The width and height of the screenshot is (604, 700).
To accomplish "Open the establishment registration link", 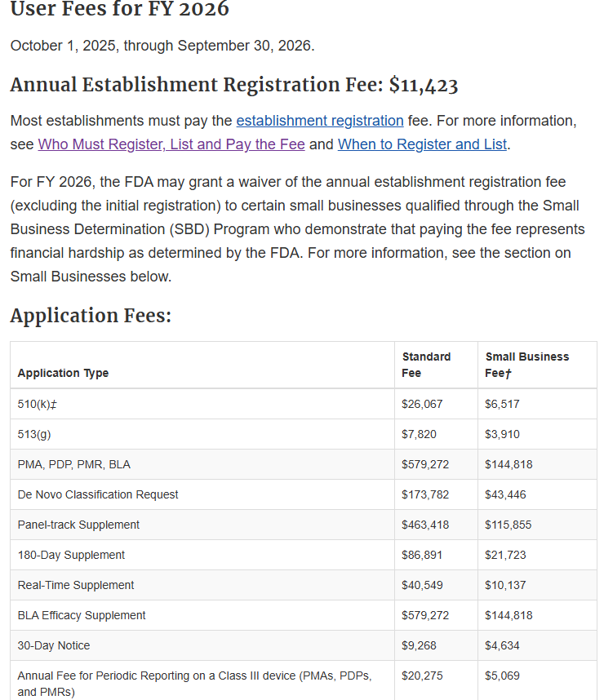I will click(319, 121).
